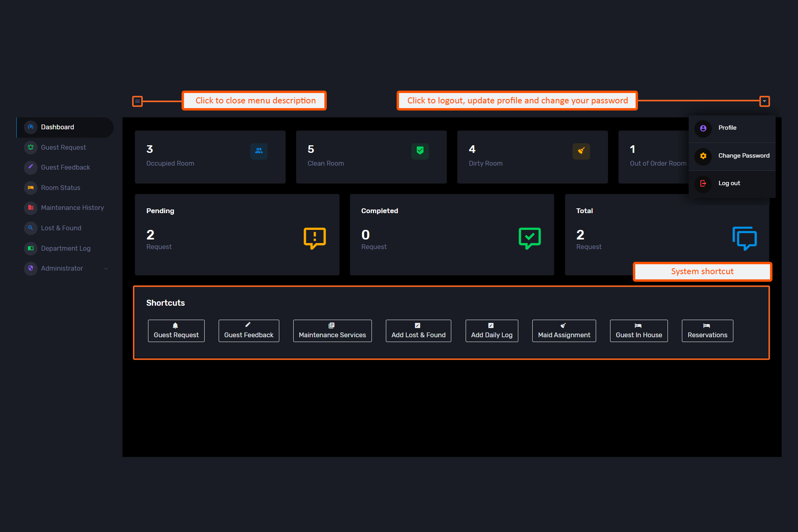Click the hamburger menu toggle icon
The height and width of the screenshot is (532, 798).
[x=137, y=101]
